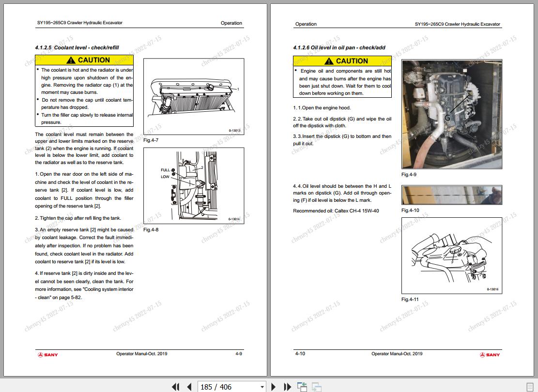The height and width of the screenshot is (392, 538).
Task: Go to the previous page
Action: (189, 387)
